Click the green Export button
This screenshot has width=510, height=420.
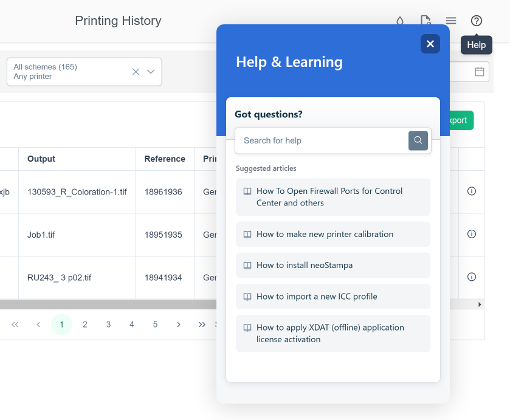461,120
